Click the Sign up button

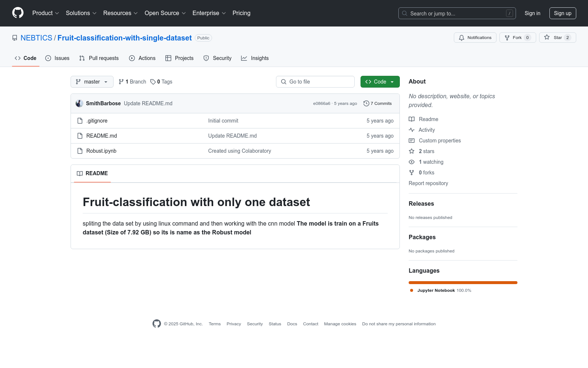[x=563, y=13]
